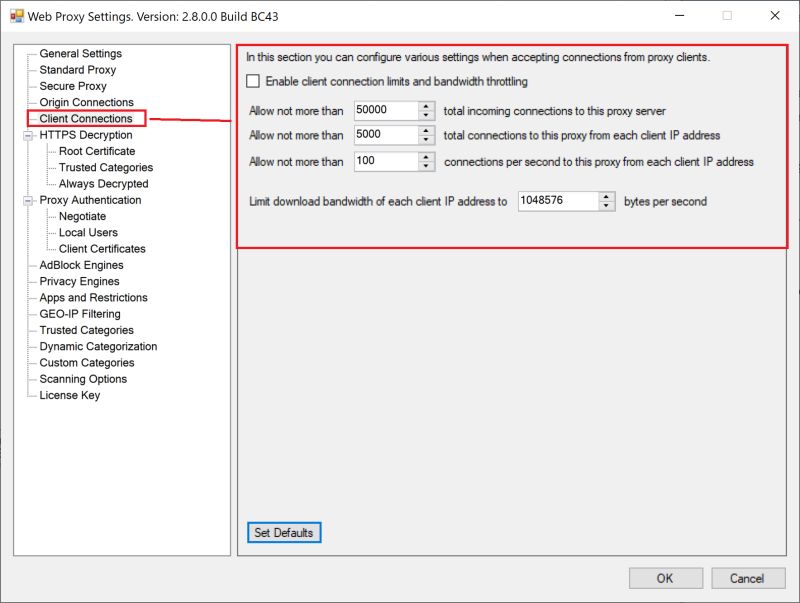Viewport: 800px width, 603px height.
Task: Open Local Users under Proxy Authentication
Action: point(86,232)
